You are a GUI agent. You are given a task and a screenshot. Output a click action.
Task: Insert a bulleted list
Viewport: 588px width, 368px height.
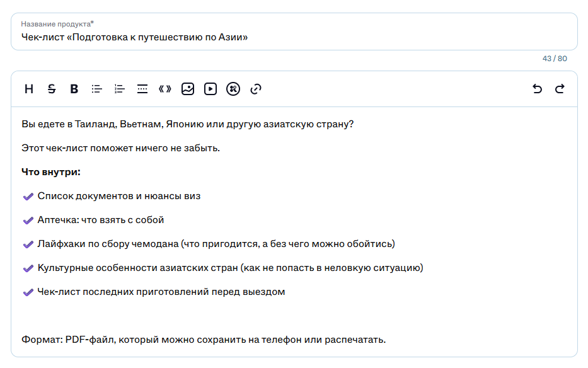pos(97,89)
